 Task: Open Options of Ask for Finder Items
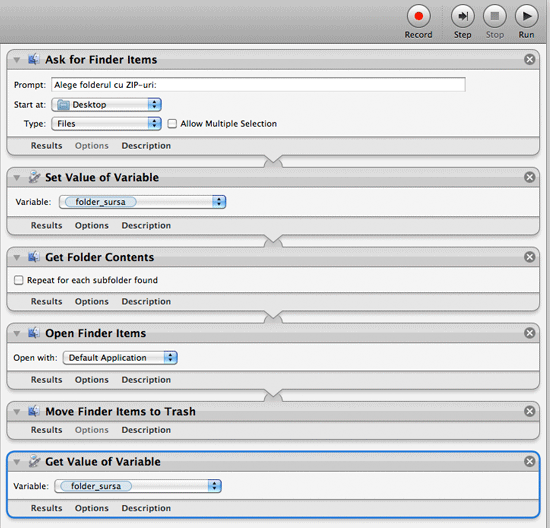pos(92,146)
